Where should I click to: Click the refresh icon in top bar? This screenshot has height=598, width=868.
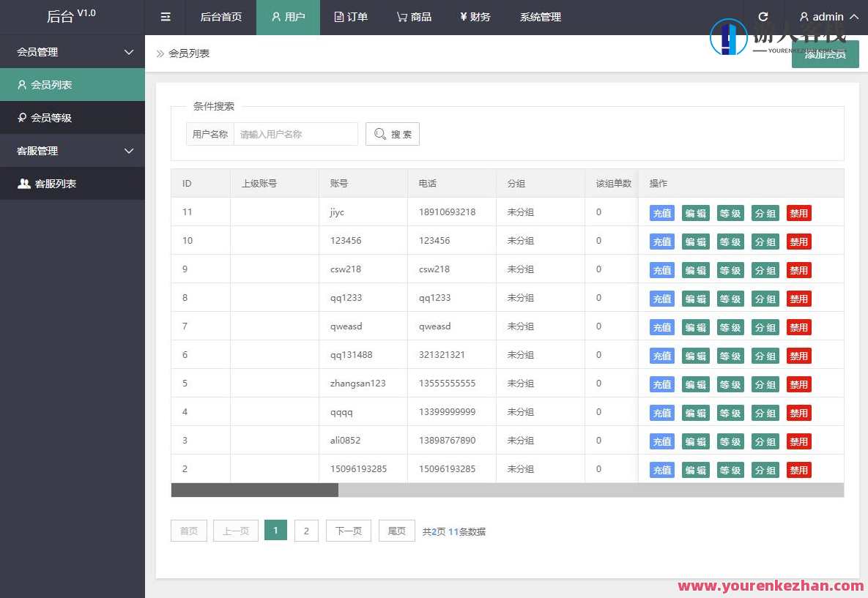tap(764, 16)
